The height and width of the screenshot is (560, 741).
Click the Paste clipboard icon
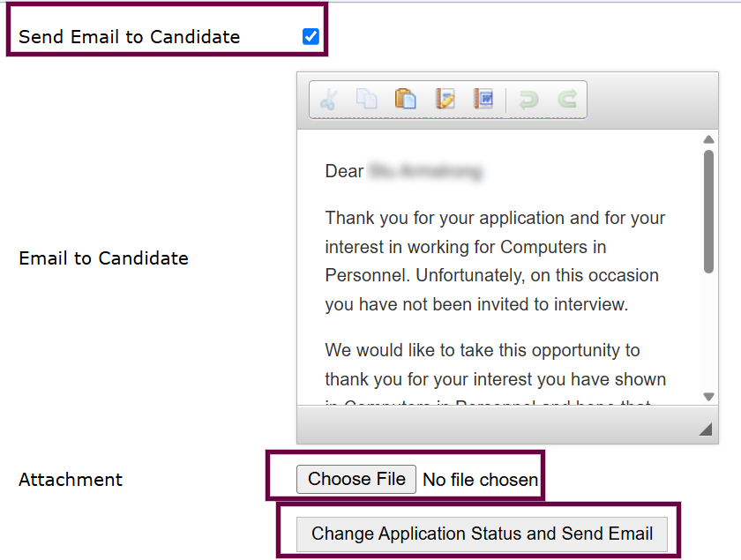406,100
